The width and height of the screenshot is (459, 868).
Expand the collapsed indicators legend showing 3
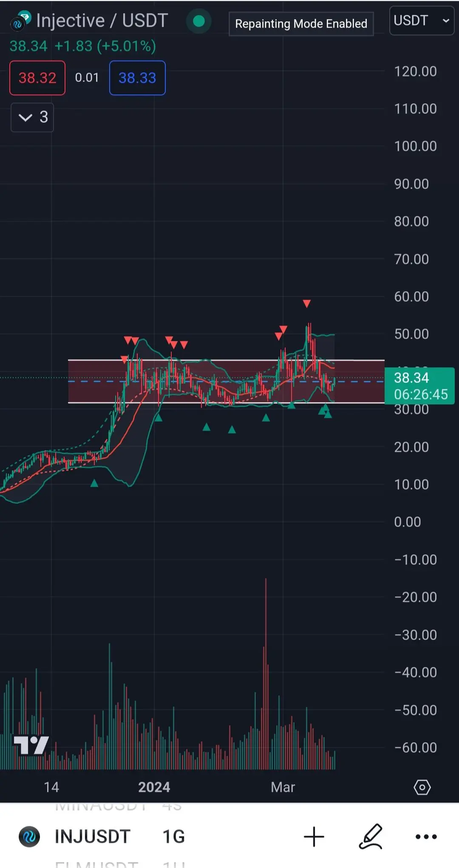tap(32, 117)
